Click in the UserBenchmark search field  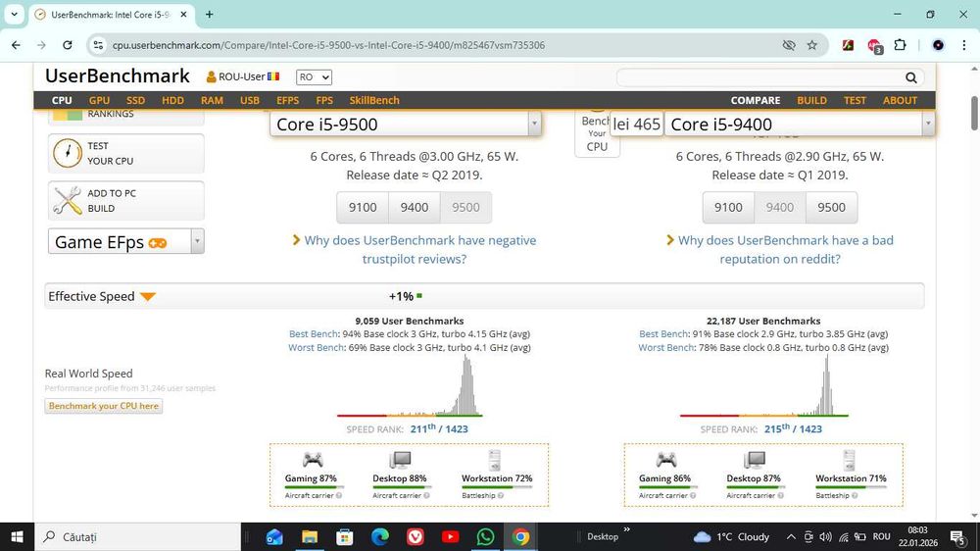(759, 77)
